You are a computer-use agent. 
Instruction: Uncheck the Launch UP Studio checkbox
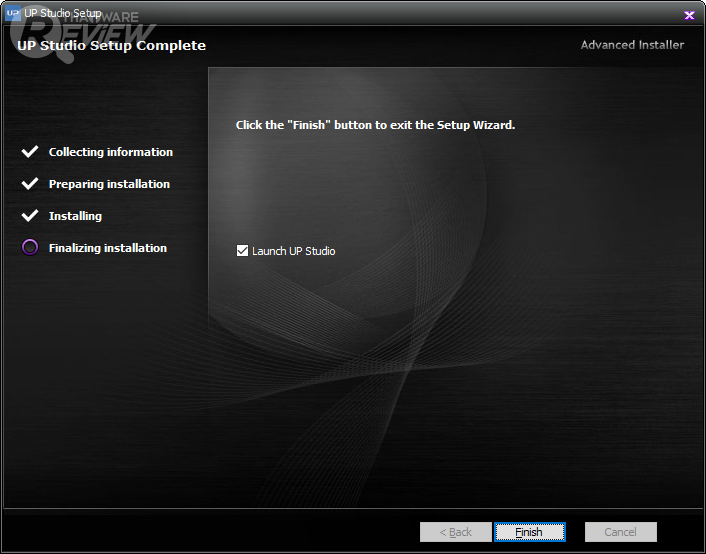click(242, 250)
